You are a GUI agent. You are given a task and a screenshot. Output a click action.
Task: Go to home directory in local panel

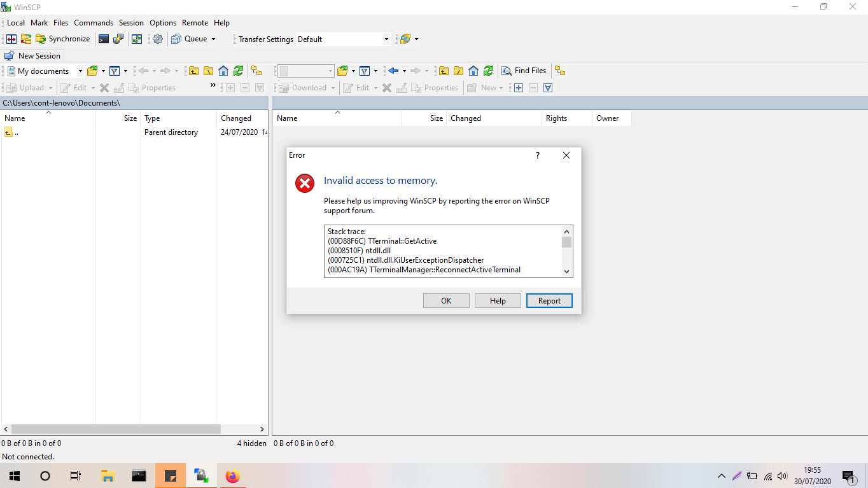point(223,71)
